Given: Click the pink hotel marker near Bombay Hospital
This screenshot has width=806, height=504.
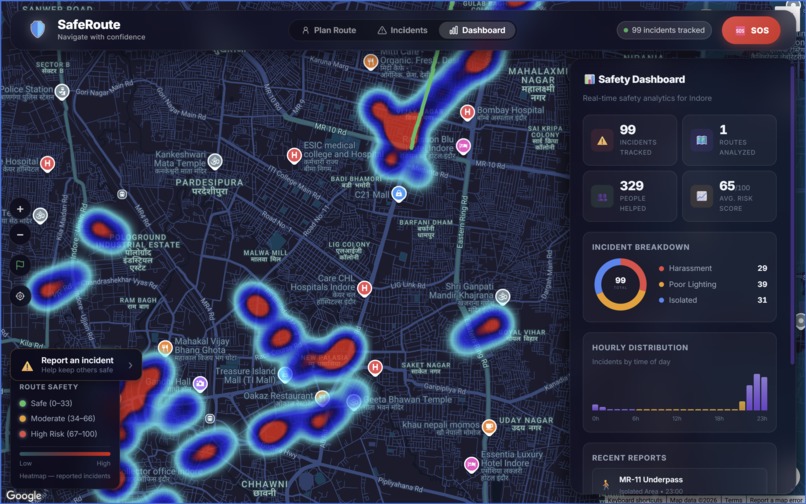Looking at the screenshot, I should tap(464, 147).
